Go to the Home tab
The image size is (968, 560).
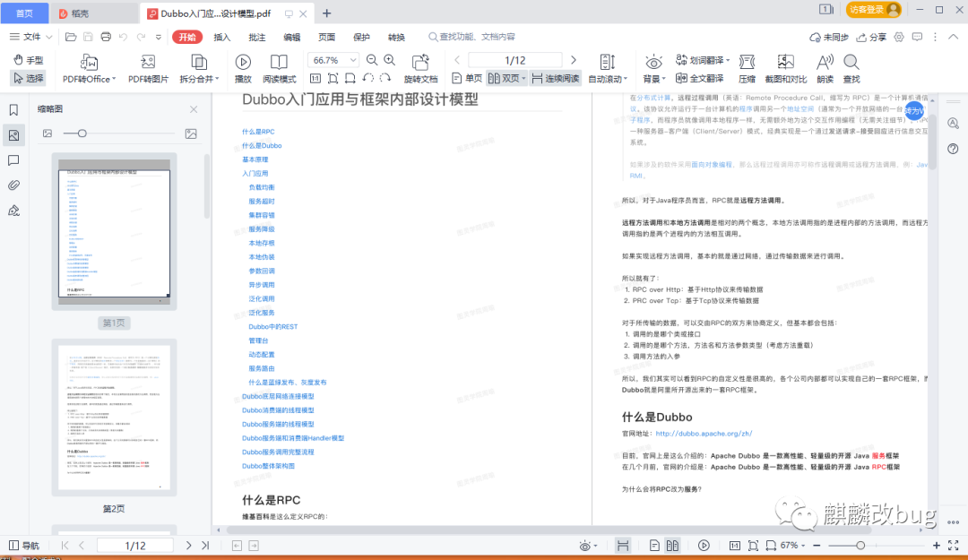coord(24,13)
